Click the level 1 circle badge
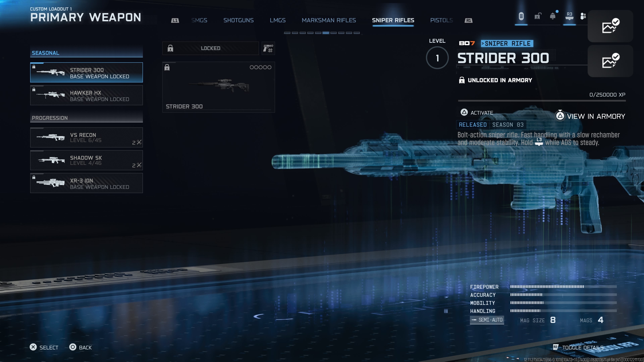 [437, 58]
